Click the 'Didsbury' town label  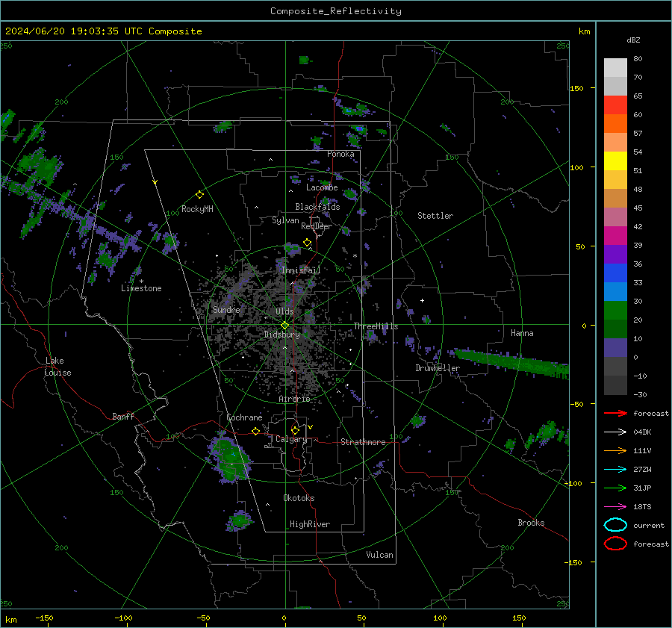coord(281,335)
